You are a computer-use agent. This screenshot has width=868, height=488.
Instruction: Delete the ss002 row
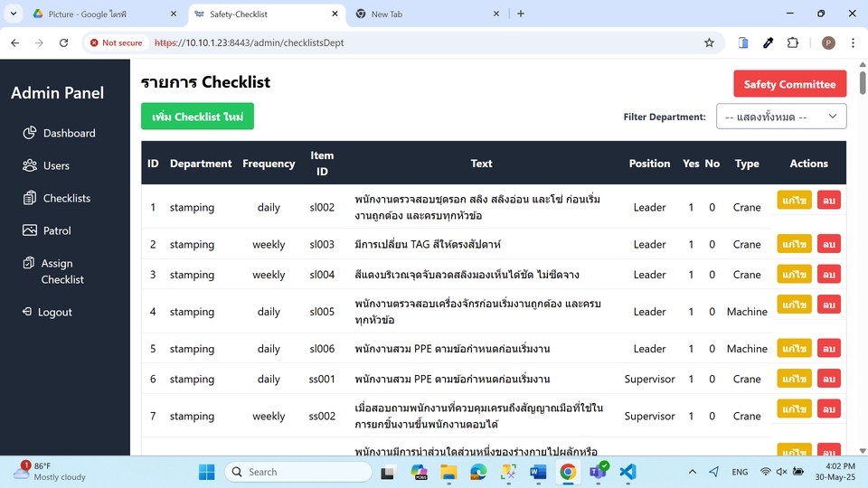pos(829,408)
